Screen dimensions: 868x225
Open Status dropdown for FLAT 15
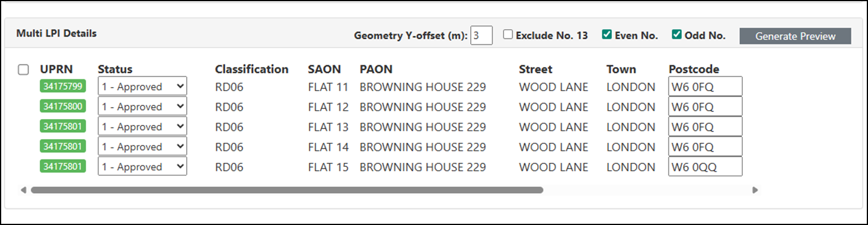(142, 166)
